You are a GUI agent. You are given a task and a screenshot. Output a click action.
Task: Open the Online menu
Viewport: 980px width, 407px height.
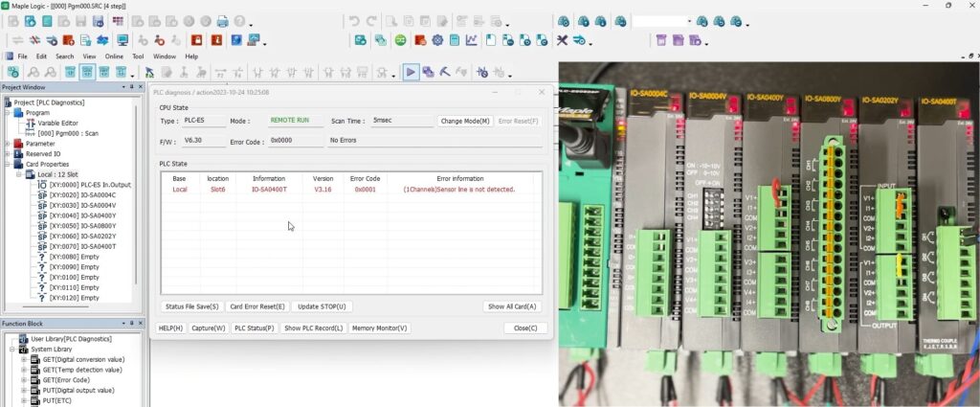click(x=114, y=57)
